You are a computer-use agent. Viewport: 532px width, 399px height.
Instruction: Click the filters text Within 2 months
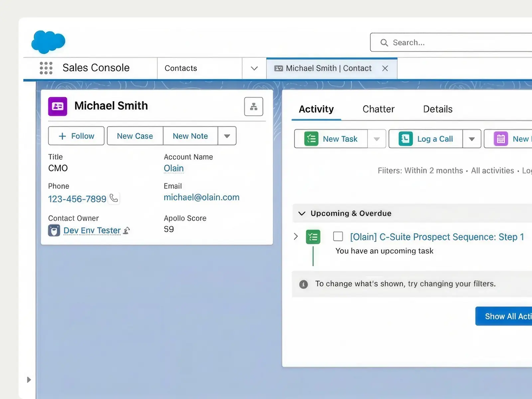434,171
